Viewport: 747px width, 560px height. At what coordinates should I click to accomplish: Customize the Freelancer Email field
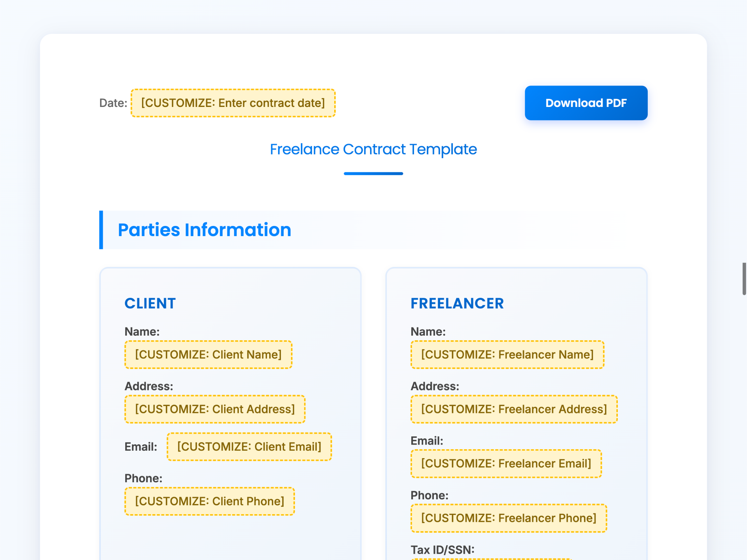click(x=506, y=463)
